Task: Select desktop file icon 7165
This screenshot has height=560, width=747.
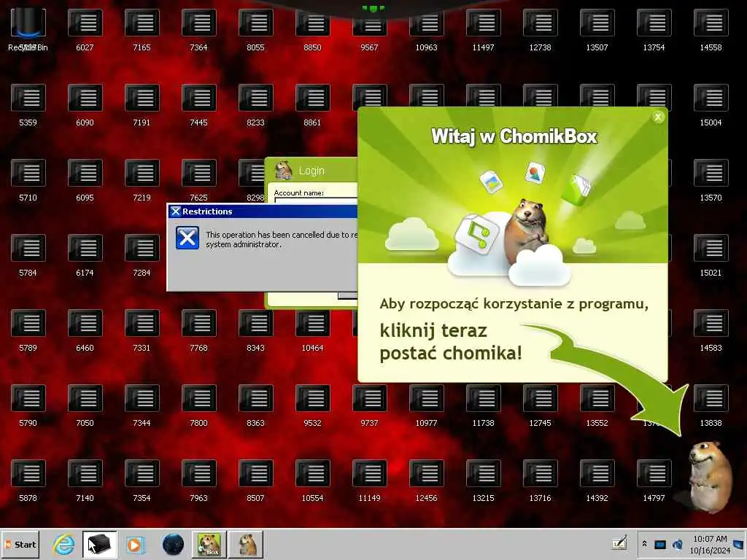Action: point(142,29)
